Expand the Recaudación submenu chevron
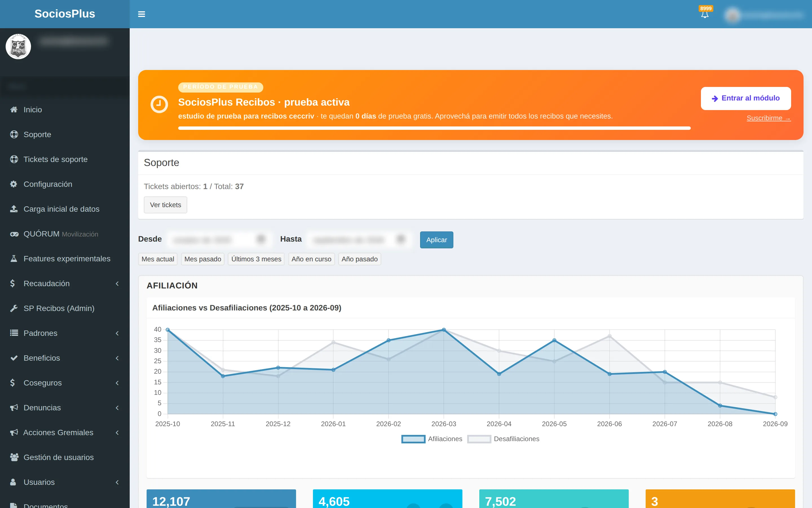 point(117,284)
